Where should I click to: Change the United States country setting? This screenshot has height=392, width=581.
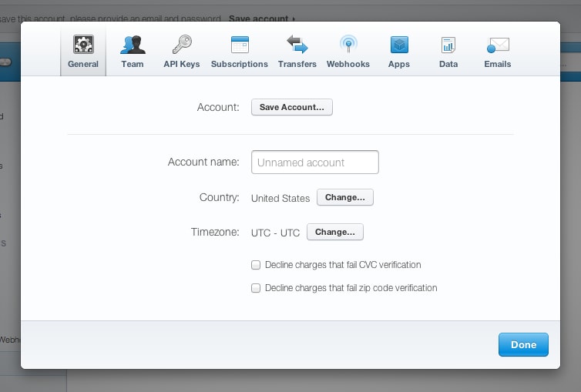point(345,198)
